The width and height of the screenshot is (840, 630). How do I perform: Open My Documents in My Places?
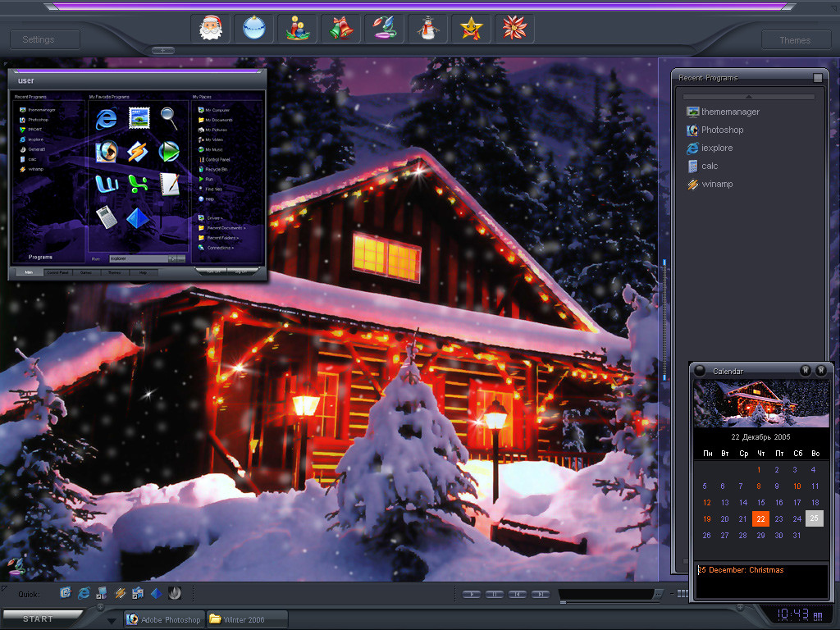coord(215,120)
